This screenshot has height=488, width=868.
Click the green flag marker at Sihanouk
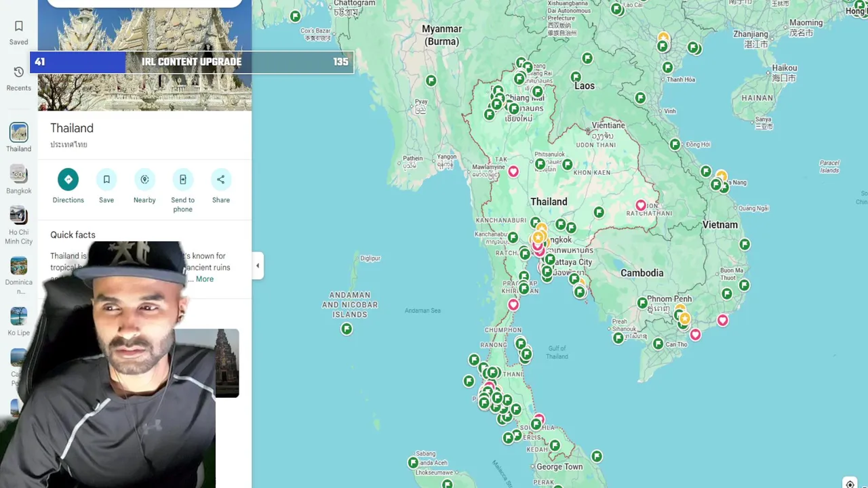tap(618, 337)
